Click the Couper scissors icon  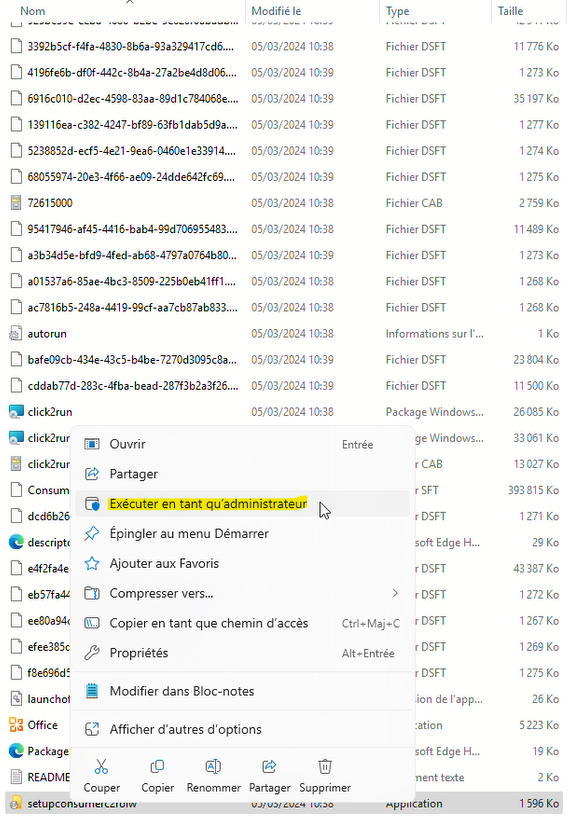[101, 766]
